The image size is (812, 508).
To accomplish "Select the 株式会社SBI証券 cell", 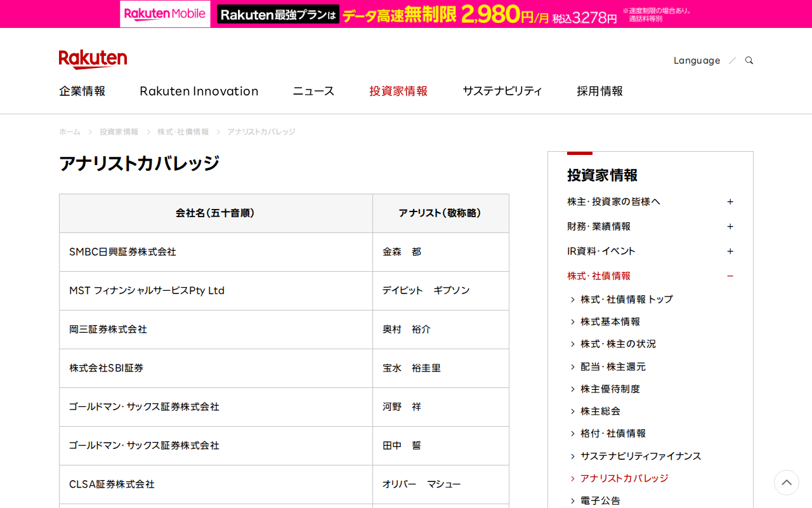I will pos(216,368).
